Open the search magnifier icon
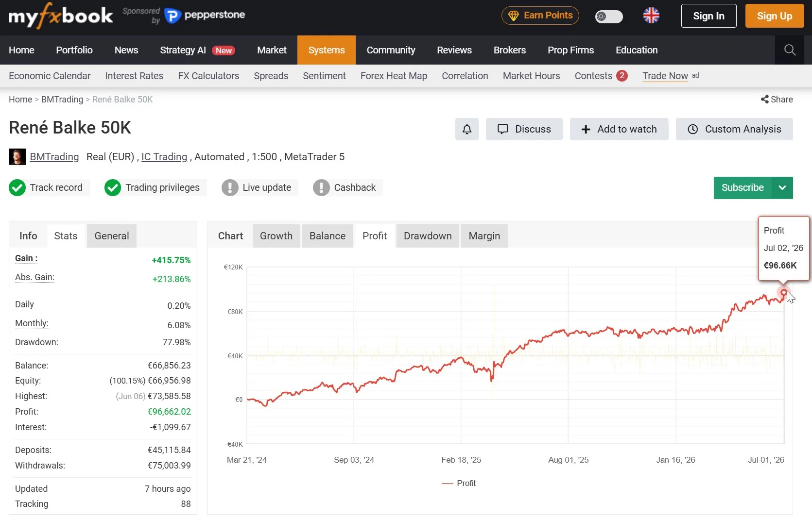The height and width of the screenshot is (519, 812). point(790,50)
